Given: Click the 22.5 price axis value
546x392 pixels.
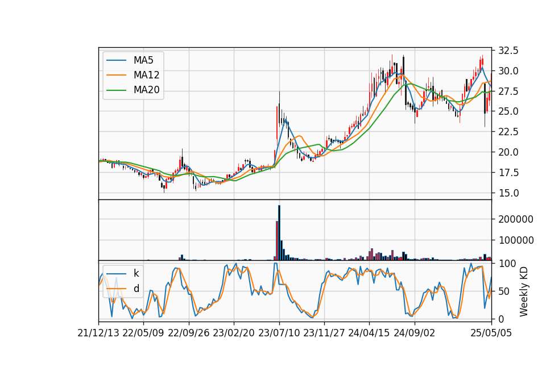Looking at the screenshot, I should coord(508,132).
